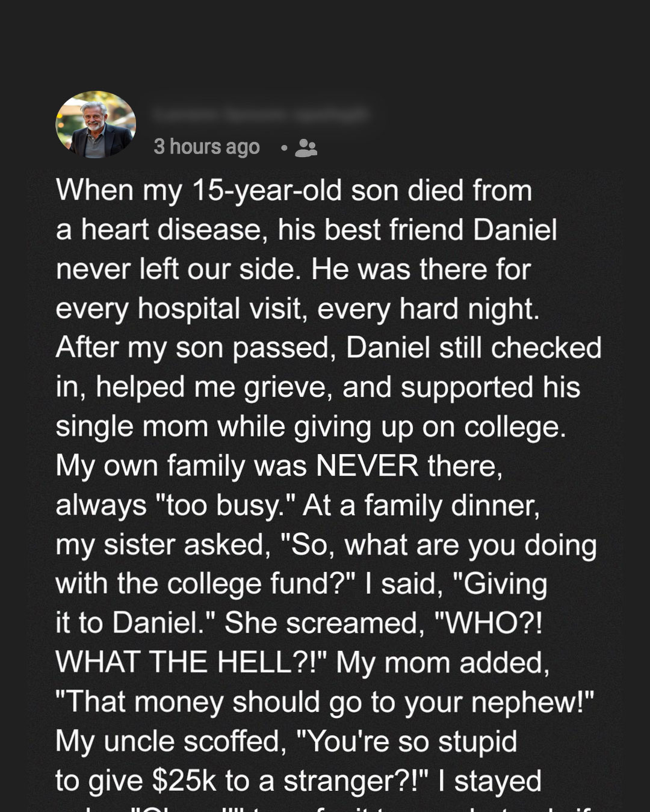Click the "She screamed" phrase
Image resolution: width=650 pixels, height=812 pixels.
[x=322, y=623]
